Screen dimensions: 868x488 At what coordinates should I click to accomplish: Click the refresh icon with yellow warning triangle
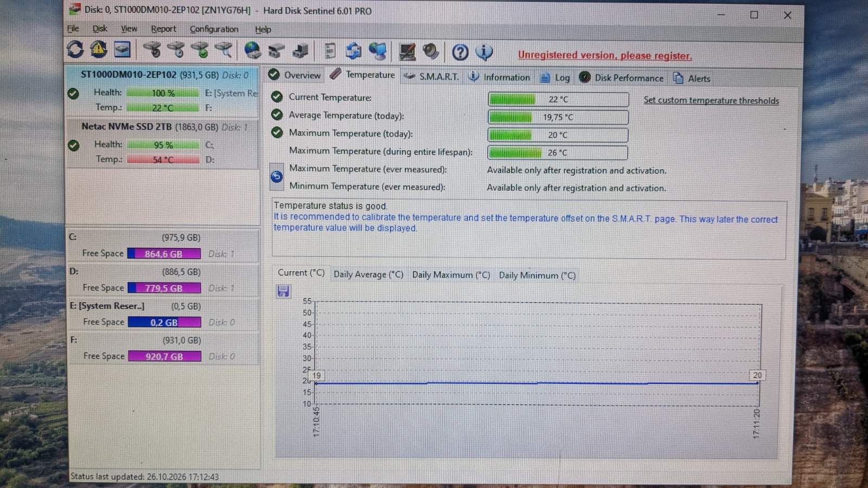pyautogui.click(x=99, y=50)
